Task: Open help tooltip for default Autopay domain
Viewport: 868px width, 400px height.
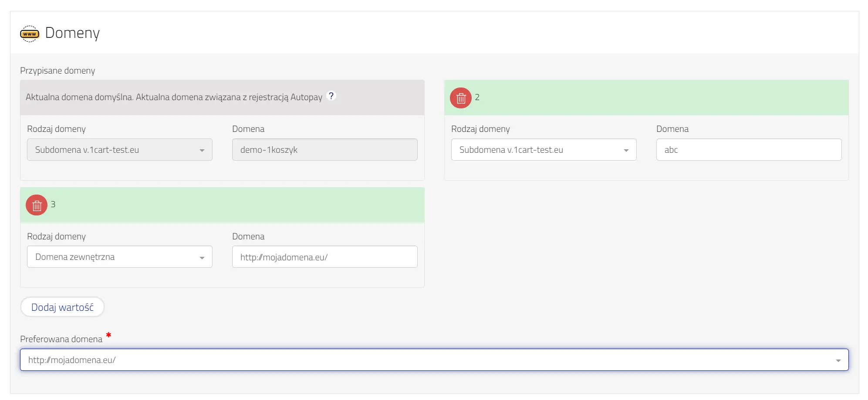Action: tap(331, 96)
